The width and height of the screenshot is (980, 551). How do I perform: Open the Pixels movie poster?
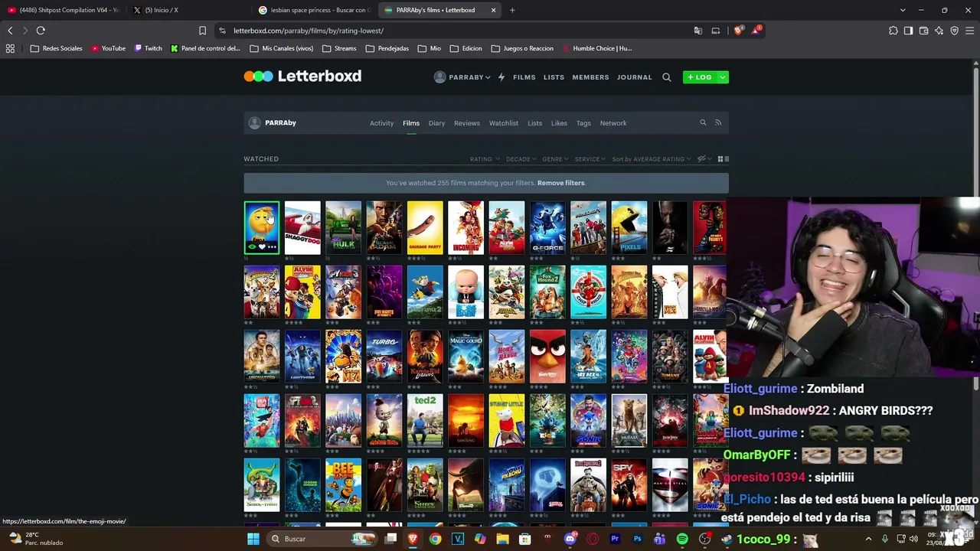click(x=629, y=228)
